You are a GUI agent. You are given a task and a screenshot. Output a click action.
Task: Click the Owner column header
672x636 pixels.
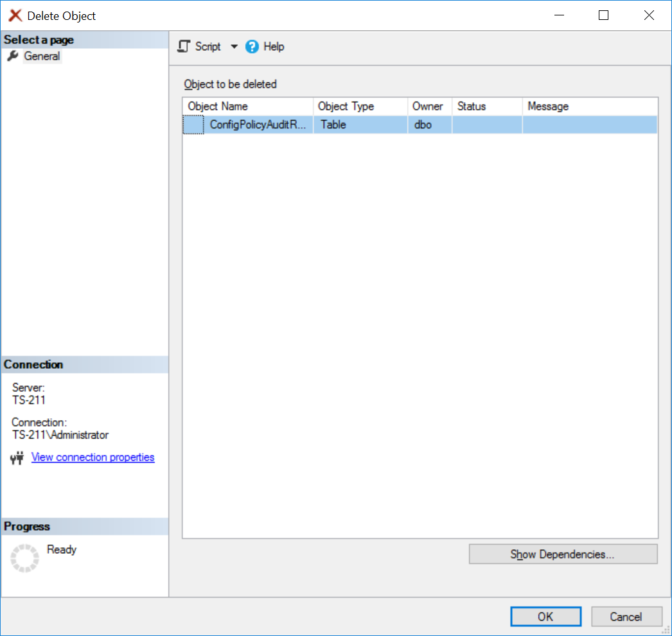(429, 106)
